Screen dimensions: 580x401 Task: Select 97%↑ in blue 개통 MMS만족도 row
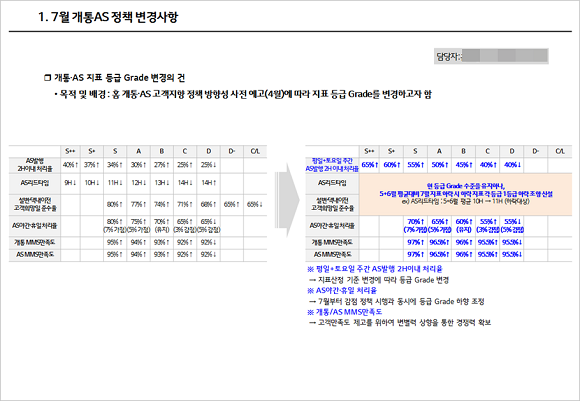click(x=415, y=243)
